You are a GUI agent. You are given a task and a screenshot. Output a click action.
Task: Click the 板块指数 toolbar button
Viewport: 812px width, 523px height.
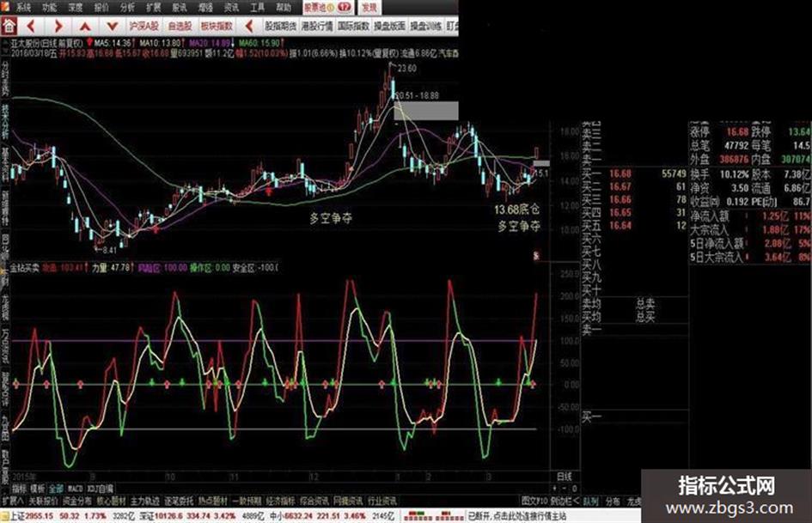[x=217, y=26]
